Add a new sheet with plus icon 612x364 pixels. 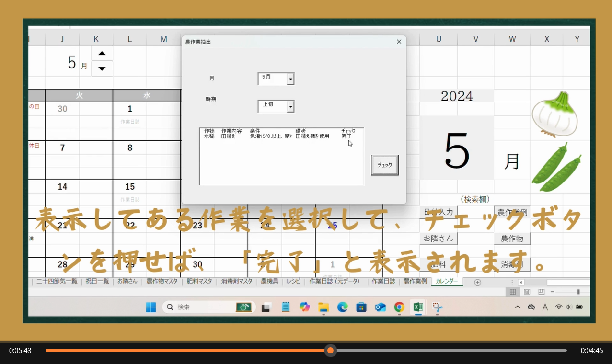pos(477,282)
